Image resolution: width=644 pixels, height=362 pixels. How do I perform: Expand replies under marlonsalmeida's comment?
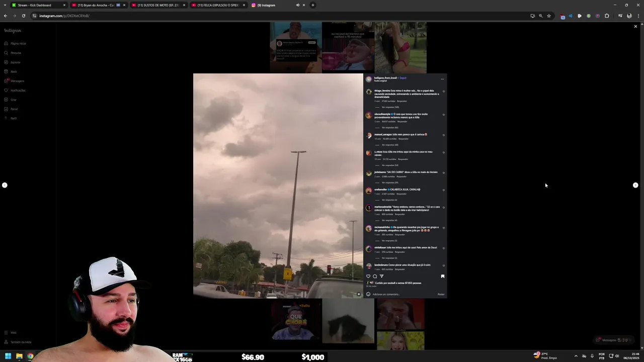click(x=389, y=220)
